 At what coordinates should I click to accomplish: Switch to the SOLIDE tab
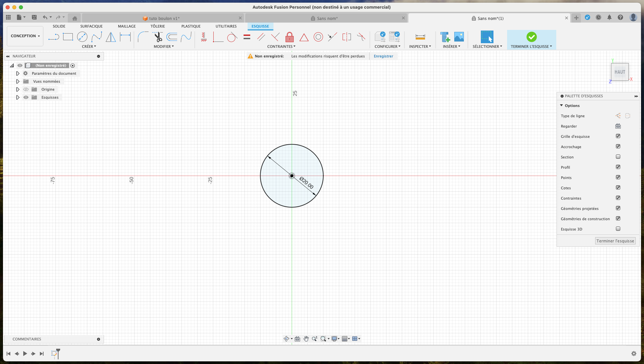59,26
